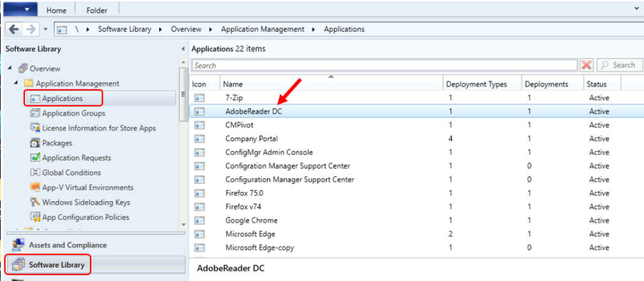Expand arrow after Software Library breadcrumb

[x=161, y=29]
